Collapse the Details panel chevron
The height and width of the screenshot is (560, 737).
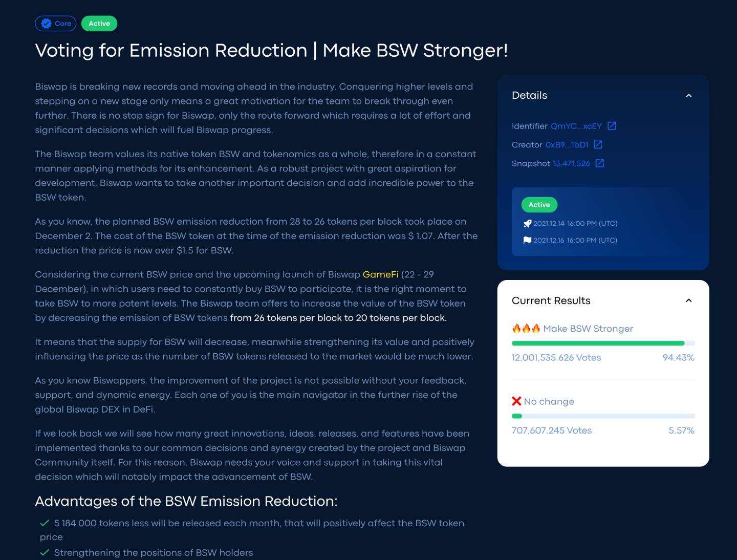(x=688, y=96)
